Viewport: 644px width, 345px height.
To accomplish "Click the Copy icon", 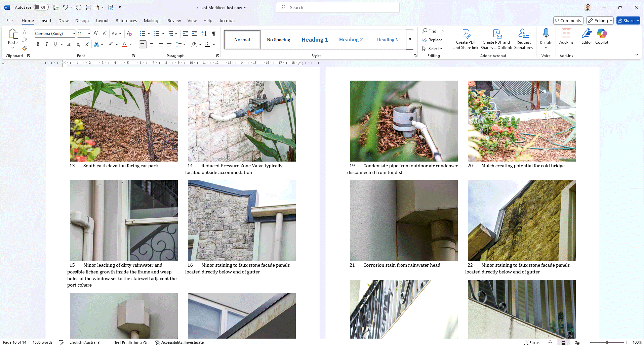I will tap(25, 40).
